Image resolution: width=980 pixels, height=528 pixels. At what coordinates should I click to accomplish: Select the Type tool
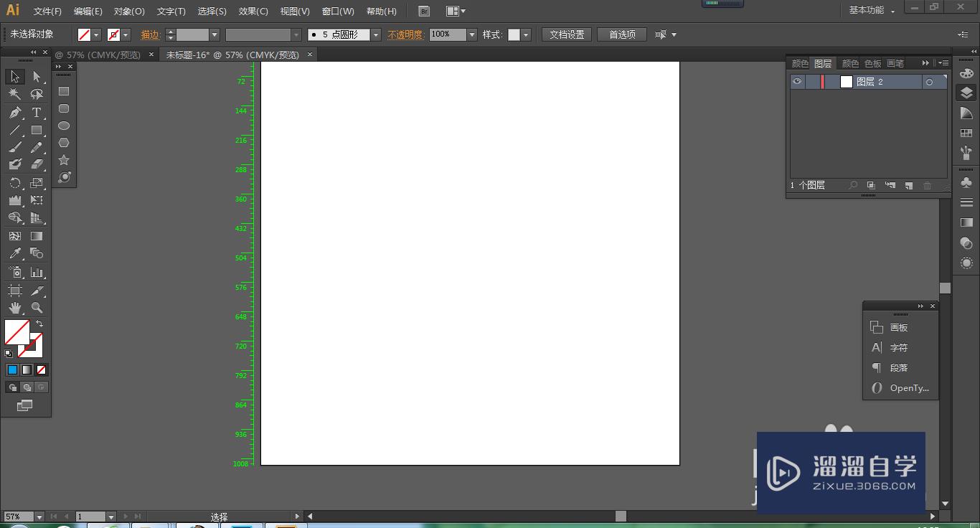click(x=37, y=113)
